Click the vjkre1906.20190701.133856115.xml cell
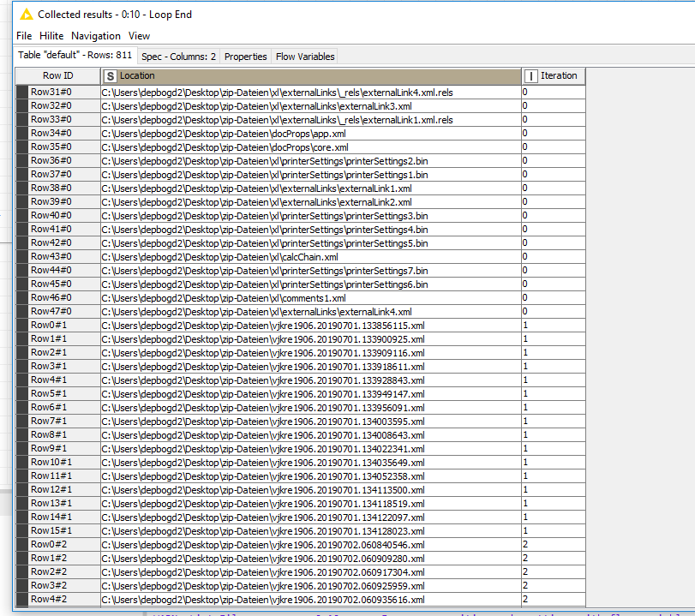 tap(311, 326)
